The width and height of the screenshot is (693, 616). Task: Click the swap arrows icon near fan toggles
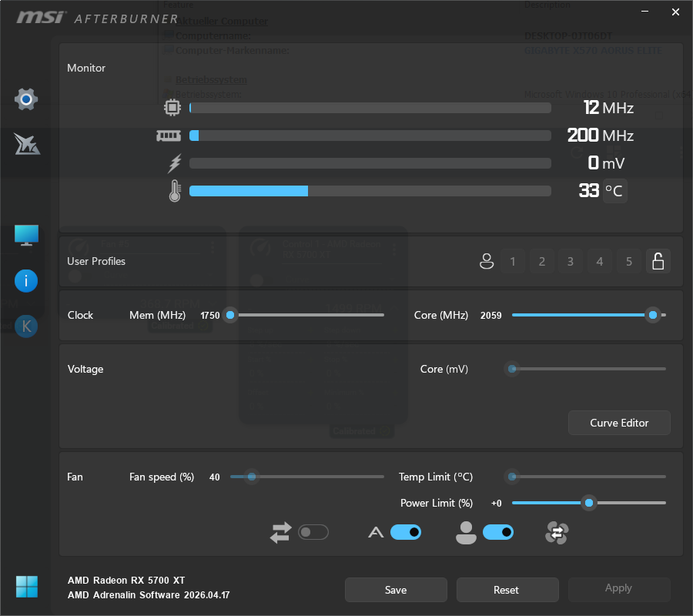coord(281,533)
